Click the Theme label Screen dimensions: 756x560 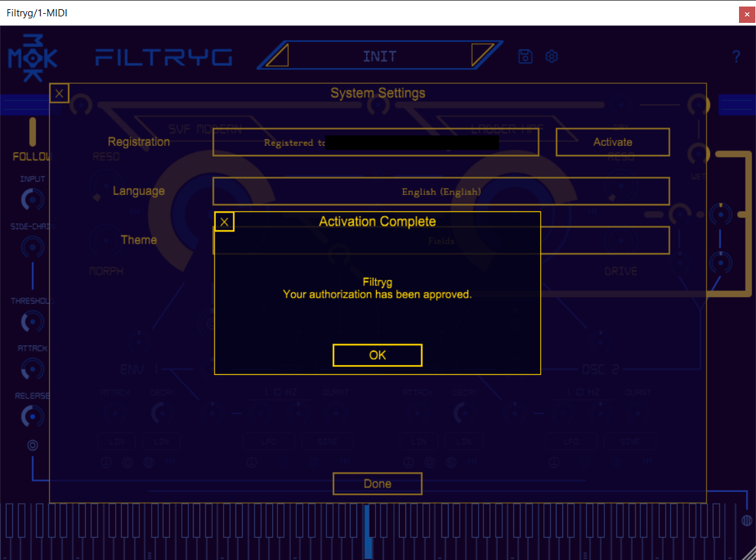tap(139, 239)
